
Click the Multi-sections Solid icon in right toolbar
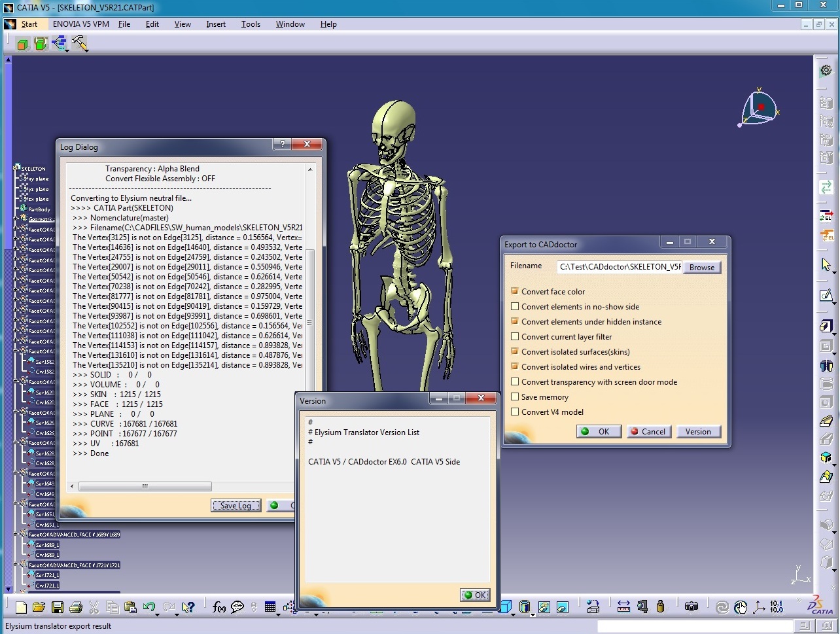pos(826,476)
